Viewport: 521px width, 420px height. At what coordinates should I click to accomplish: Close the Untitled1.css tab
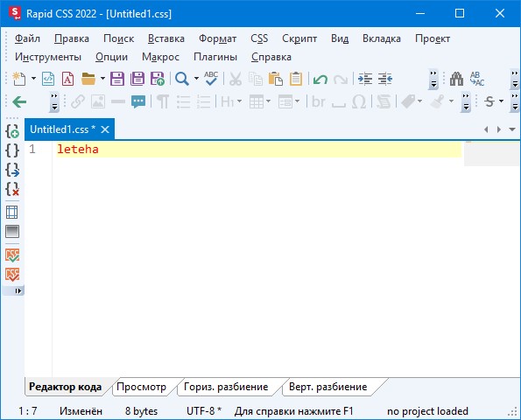[105, 129]
